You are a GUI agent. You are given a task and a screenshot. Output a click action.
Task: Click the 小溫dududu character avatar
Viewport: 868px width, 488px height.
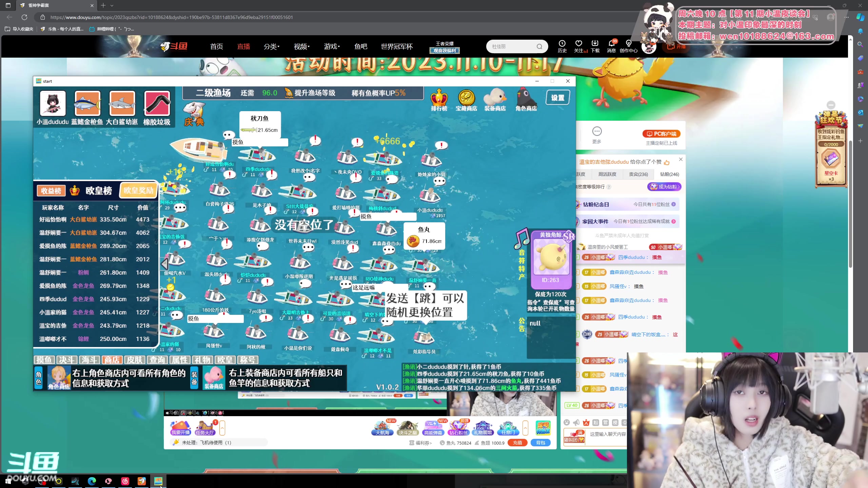[53, 108]
